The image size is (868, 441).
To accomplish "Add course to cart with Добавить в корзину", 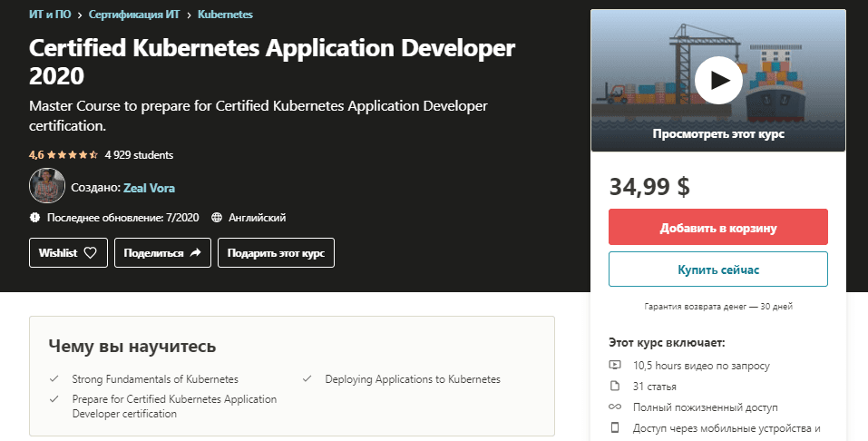I will click(x=718, y=227).
